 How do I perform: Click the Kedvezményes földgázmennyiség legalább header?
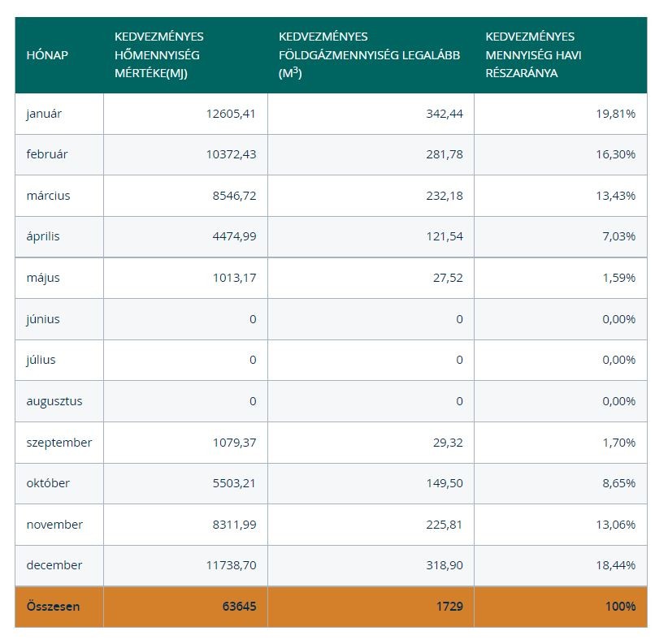(369, 54)
